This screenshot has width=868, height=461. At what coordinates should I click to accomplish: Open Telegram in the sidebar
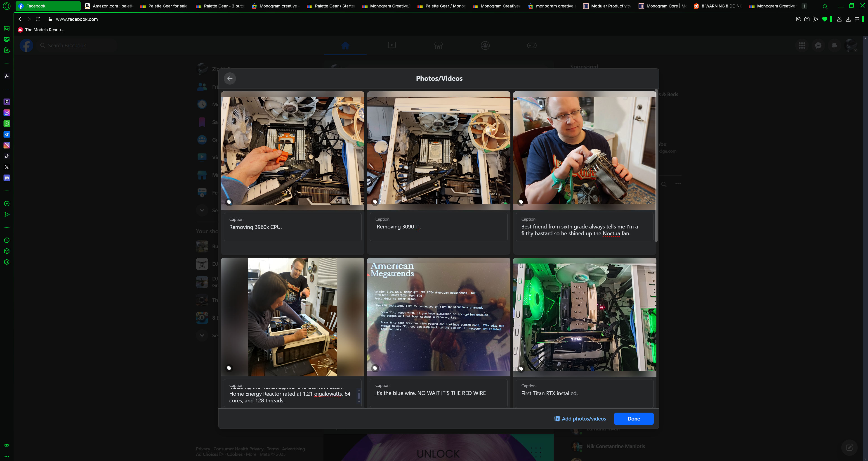pyautogui.click(x=7, y=134)
